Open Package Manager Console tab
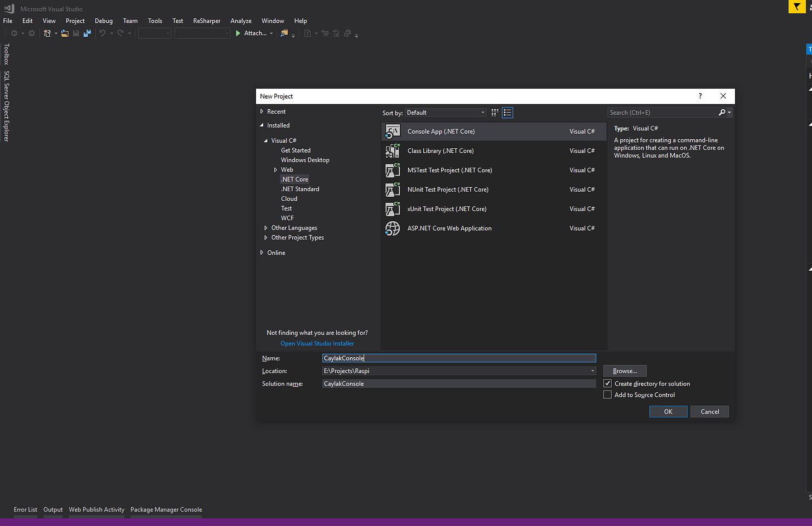Viewport: 812px width, 526px height. pyautogui.click(x=166, y=510)
